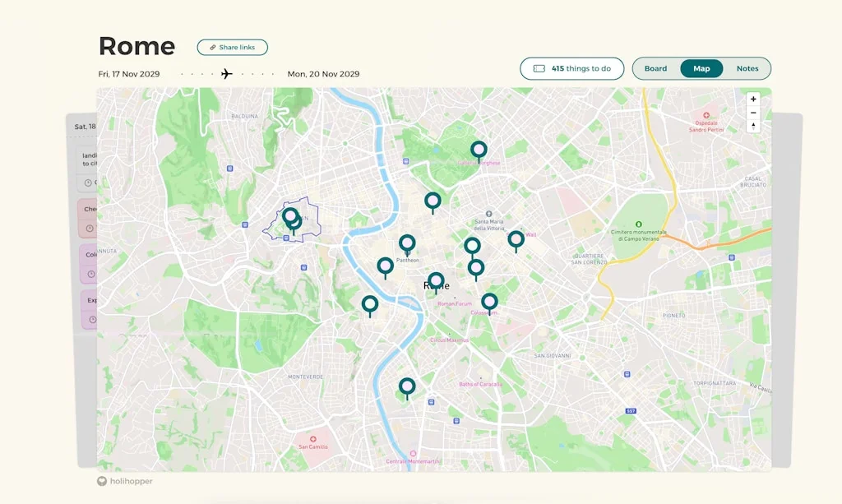Click the start date Fri, 17 Nov 2029
The image size is (842, 504).
pos(129,74)
